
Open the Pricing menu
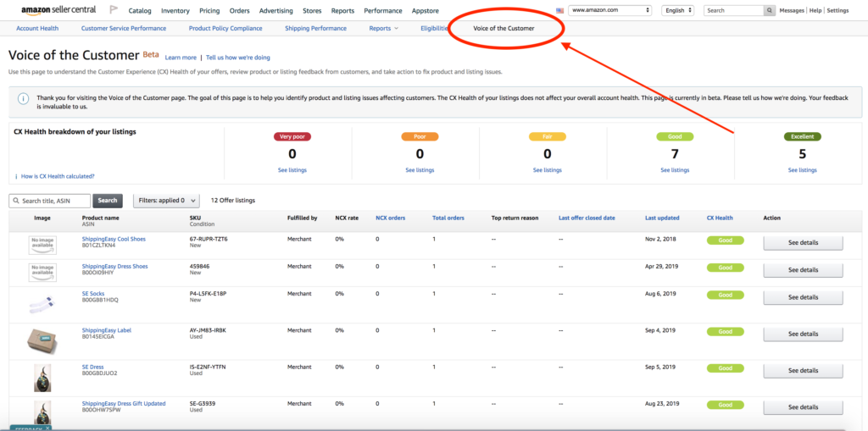(x=210, y=10)
